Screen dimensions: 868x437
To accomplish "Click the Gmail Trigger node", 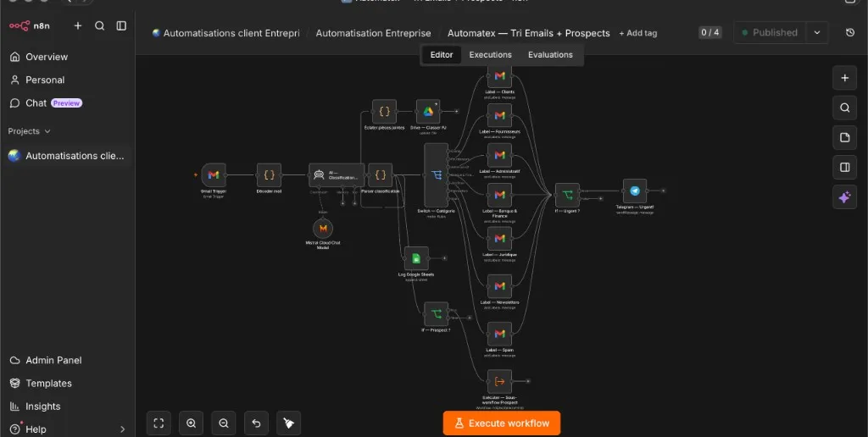I will click(x=214, y=174).
